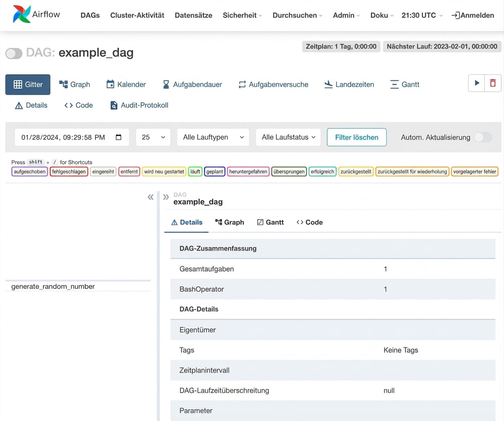Open the Aufgabendauer hourglass view

tap(192, 85)
